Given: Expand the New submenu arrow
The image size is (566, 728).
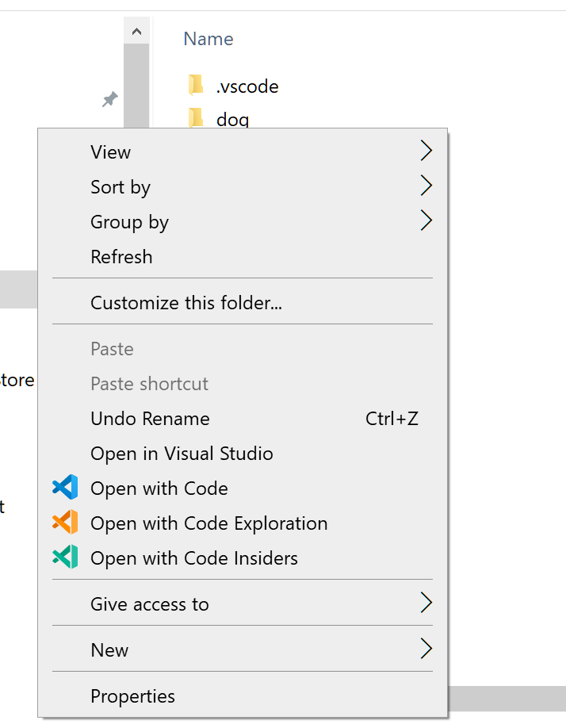Looking at the screenshot, I should [426, 649].
